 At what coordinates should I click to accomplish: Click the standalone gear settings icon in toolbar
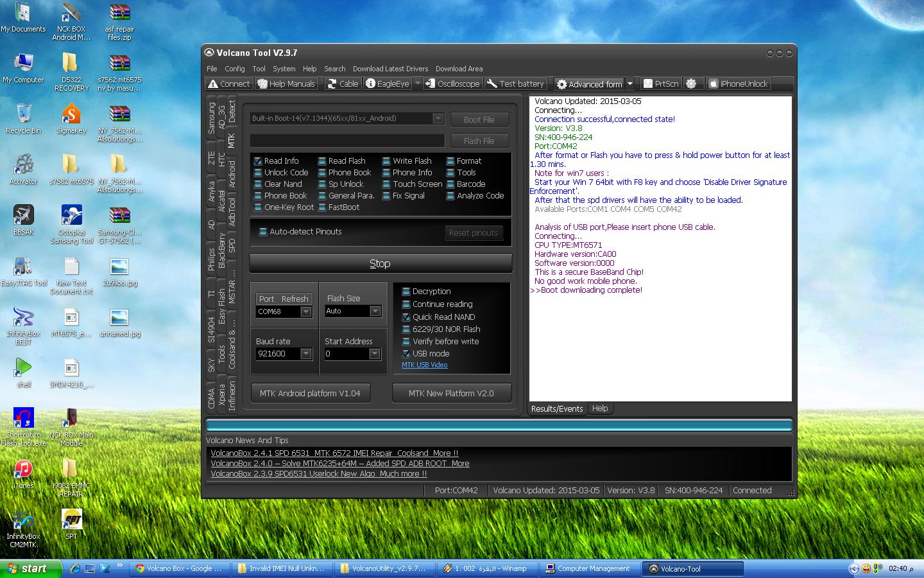pos(691,83)
